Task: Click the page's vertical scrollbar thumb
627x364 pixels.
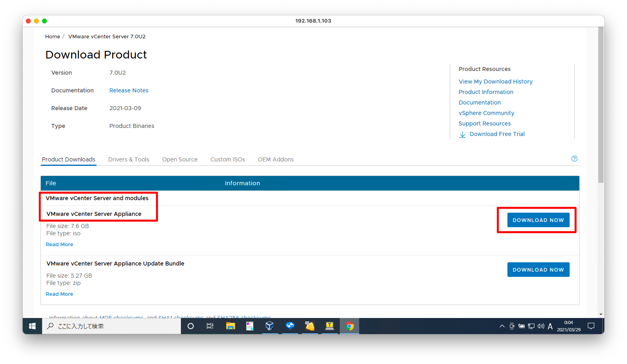Action: point(601,105)
